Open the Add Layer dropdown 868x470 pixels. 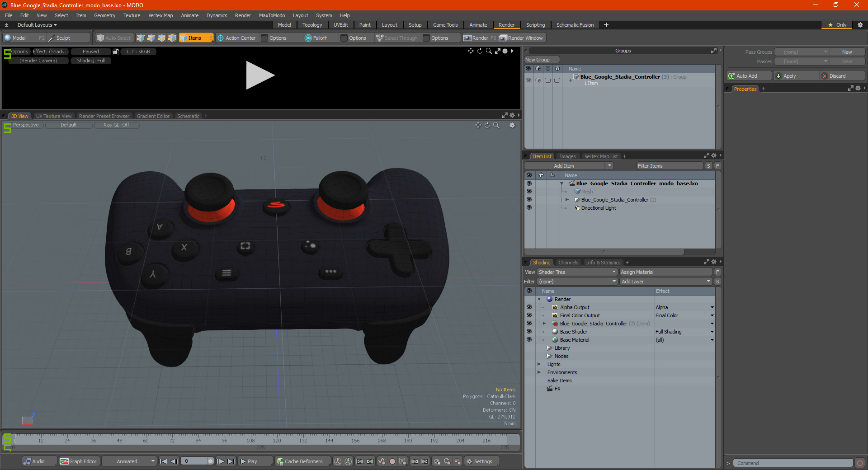pyautogui.click(x=666, y=282)
